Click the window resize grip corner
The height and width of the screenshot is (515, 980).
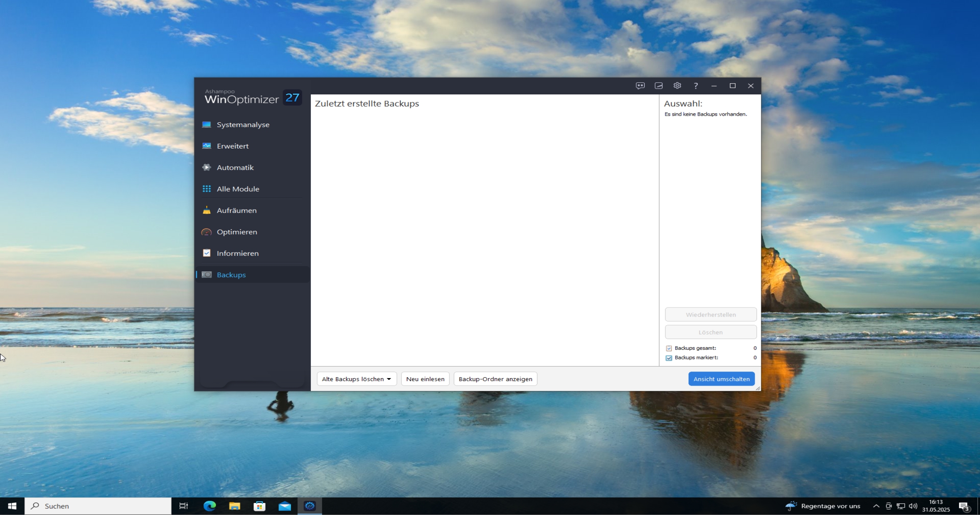click(758, 388)
